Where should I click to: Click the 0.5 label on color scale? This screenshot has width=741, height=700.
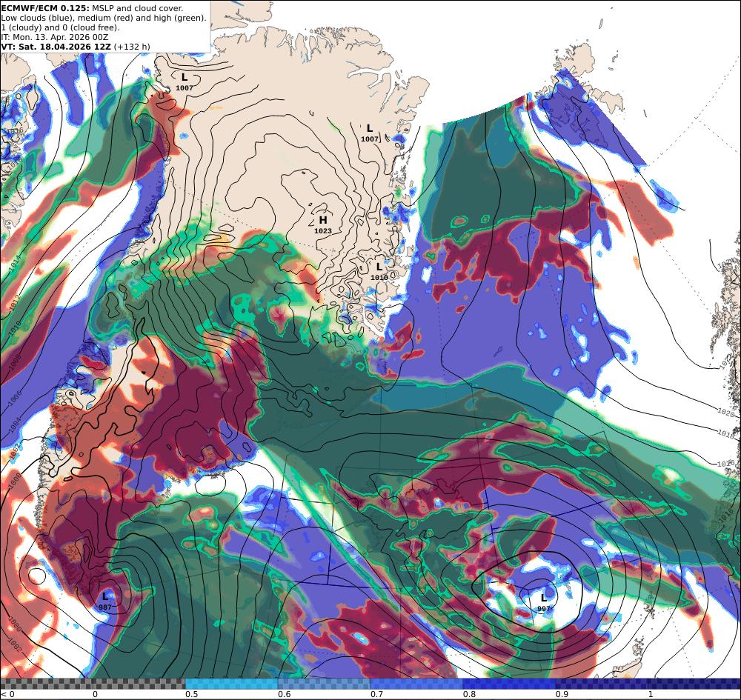coord(191,694)
